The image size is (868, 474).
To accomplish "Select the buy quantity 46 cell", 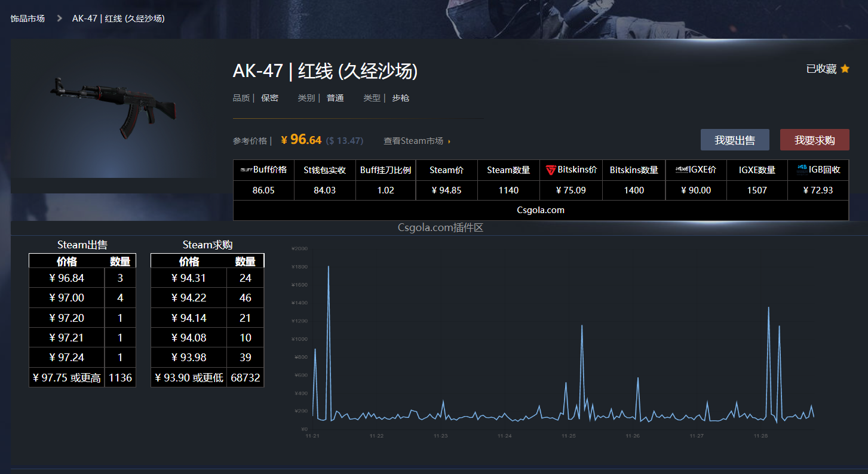I will tap(246, 298).
